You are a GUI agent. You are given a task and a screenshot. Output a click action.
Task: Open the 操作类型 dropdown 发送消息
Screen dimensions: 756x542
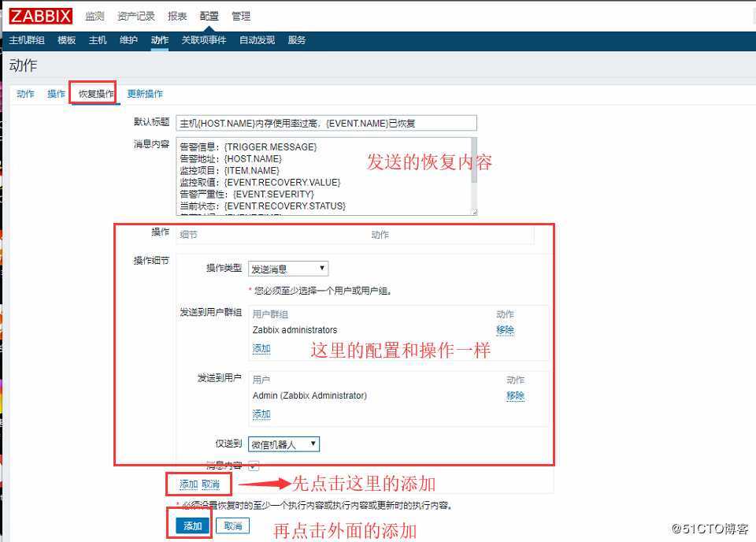pos(288,269)
